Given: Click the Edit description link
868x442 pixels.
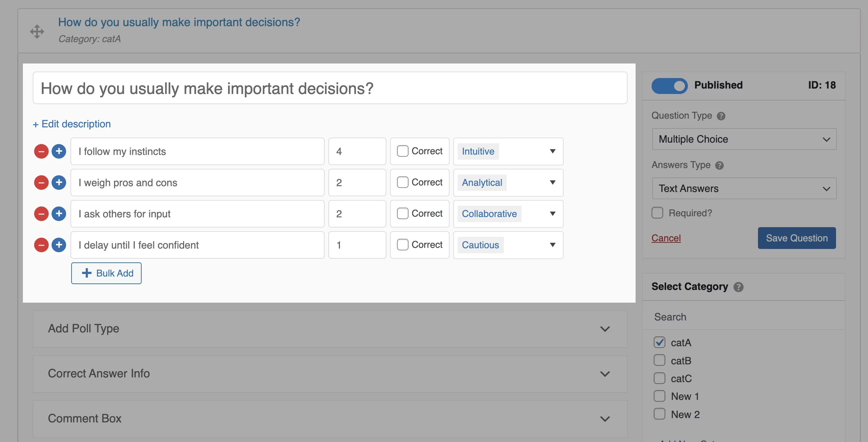Looking at the screenshot, I should 72,124.
